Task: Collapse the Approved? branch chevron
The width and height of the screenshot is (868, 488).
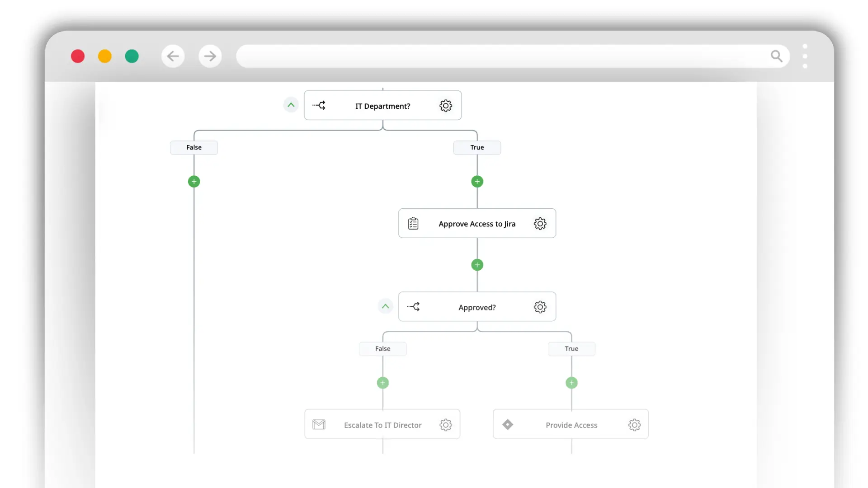Action: click(x=385, y=306)
